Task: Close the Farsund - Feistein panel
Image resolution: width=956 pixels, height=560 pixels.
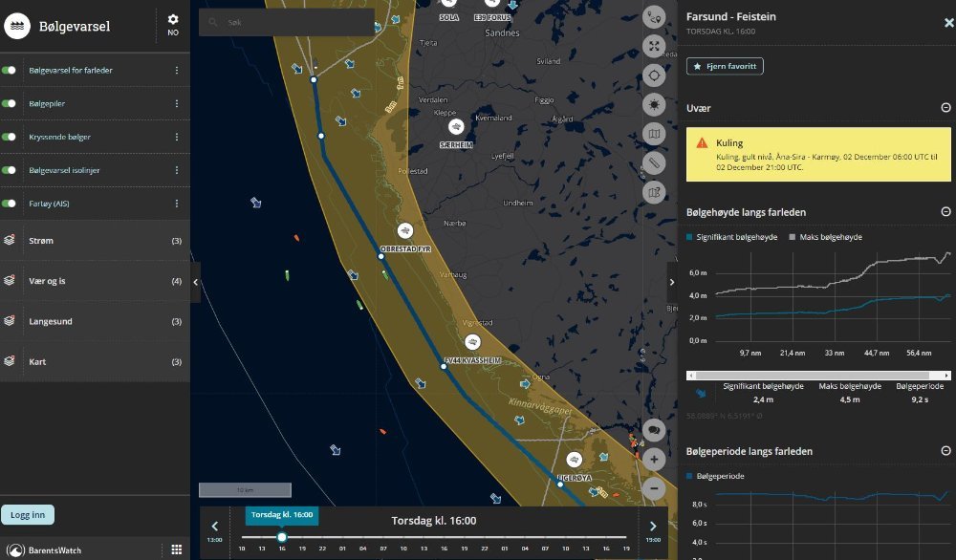Action: pos(948,23)
